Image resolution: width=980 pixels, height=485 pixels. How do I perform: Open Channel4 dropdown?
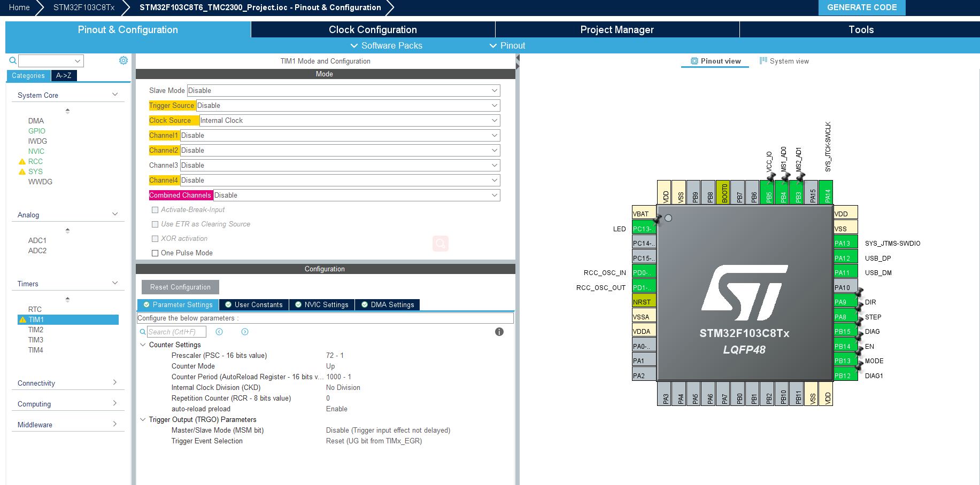click(340, 181)
